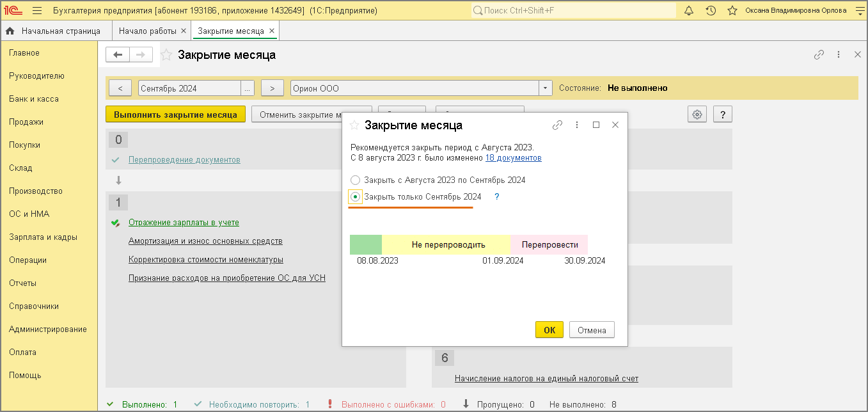Close the Закрытие месяца tab
Screen dimensions: 868x412
coord(272,31)
